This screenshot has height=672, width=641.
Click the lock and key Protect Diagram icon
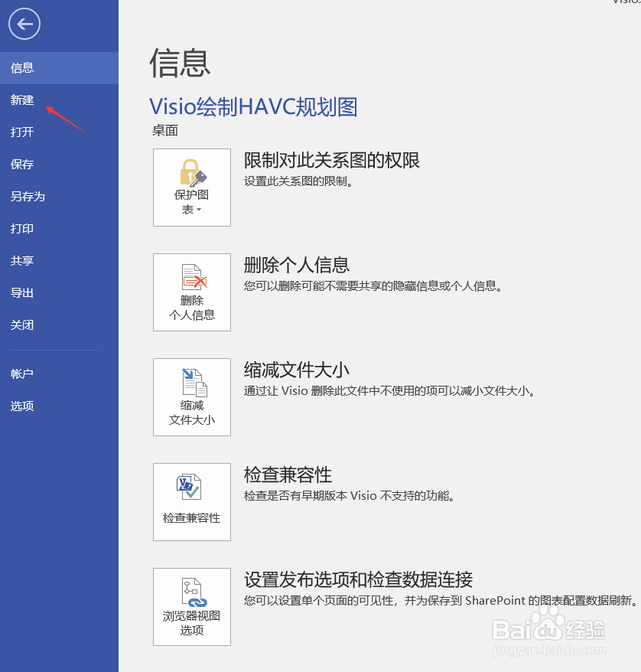click(193, 173)
